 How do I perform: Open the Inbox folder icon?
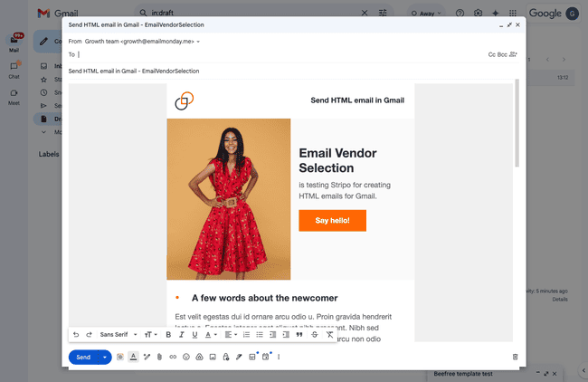coord(44,66)
